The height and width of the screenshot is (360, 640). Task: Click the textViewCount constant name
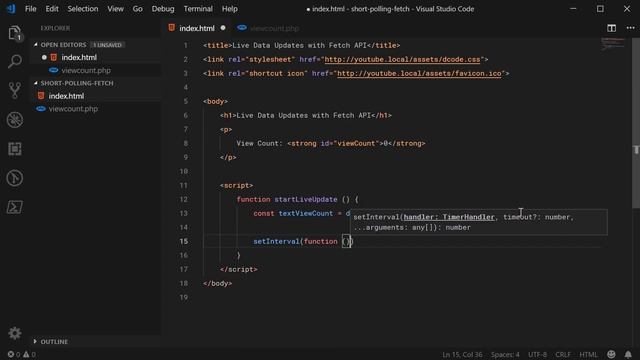(306, 213)
